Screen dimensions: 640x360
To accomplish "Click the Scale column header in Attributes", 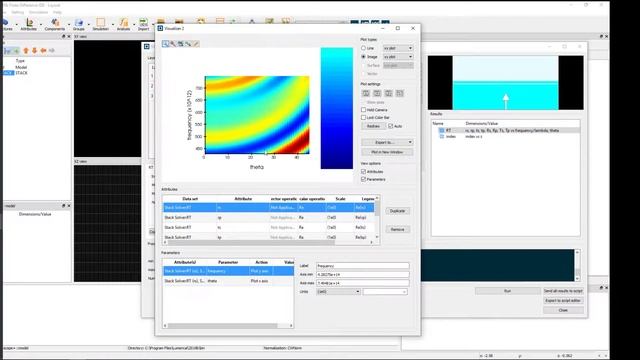I will point(340,199).
